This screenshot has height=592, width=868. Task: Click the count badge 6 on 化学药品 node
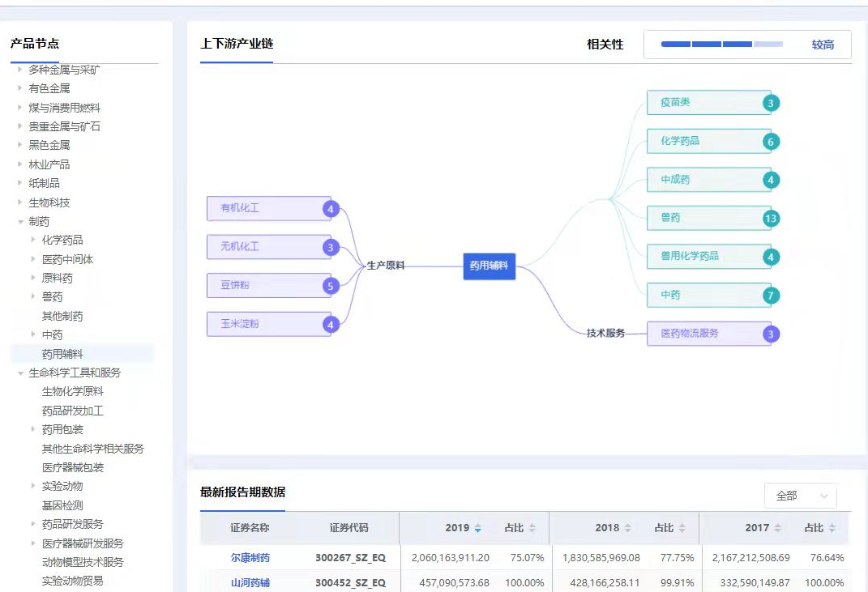(771, 142)
